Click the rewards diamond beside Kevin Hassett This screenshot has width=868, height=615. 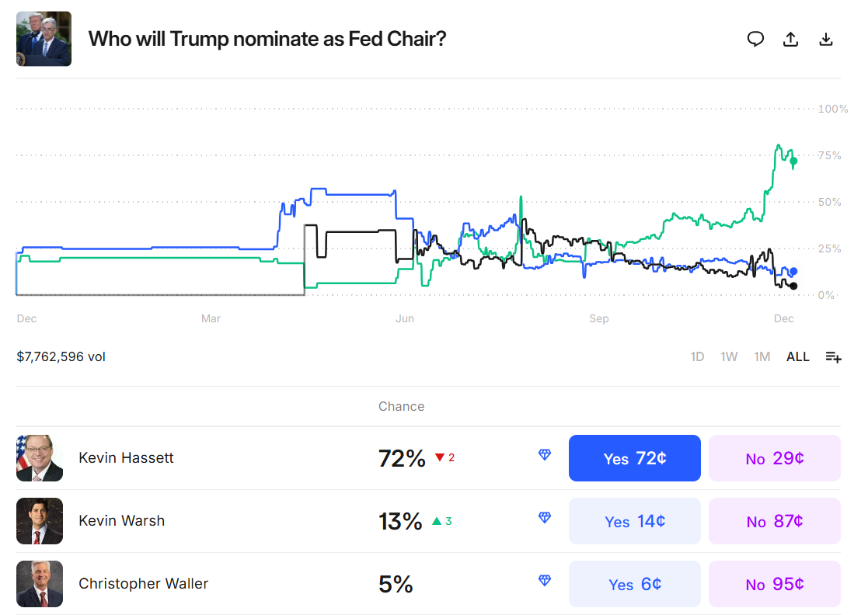click(x=546, y=453)
